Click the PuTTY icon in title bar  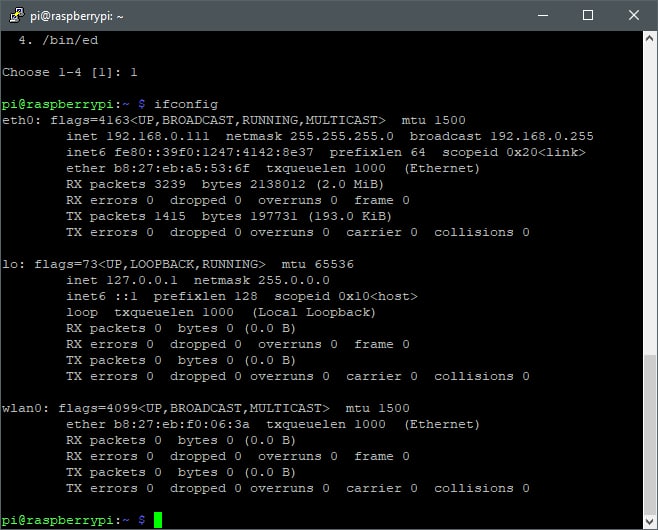(16, 16)
